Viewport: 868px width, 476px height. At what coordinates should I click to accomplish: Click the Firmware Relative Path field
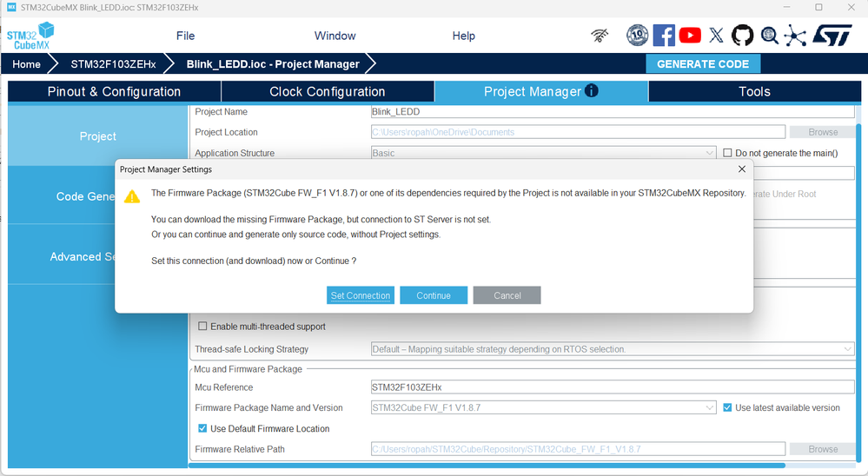(x=578, y=449)
